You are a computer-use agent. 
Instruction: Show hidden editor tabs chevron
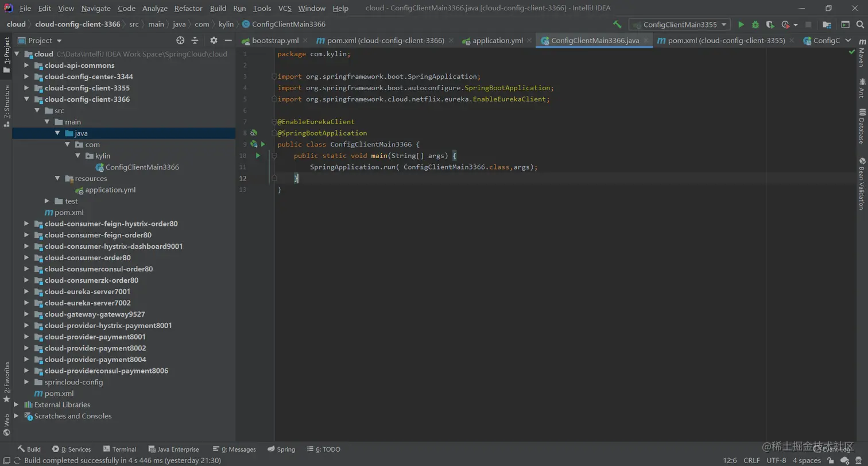click(x=849, y=40)
